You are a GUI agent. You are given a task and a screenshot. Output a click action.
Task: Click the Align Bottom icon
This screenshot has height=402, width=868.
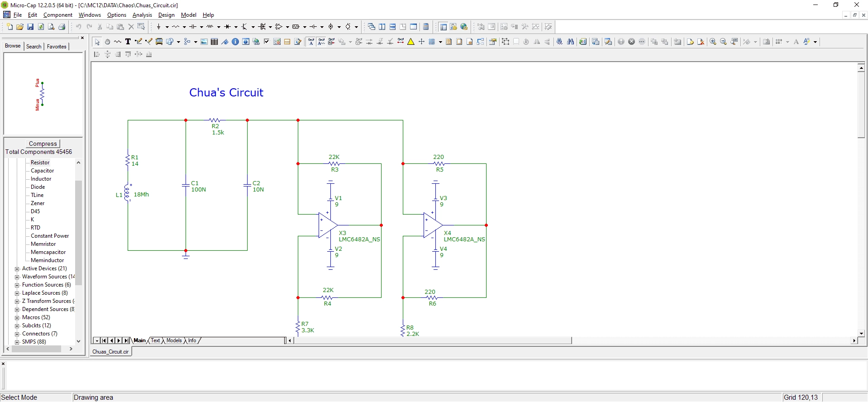[x=149, y=54]
